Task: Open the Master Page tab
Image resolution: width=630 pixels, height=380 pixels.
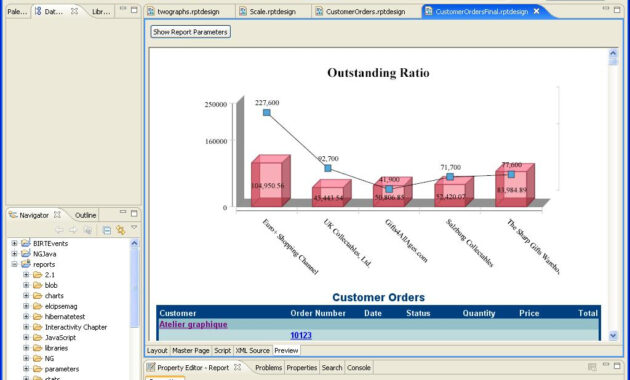Action: tap(191, 351)
